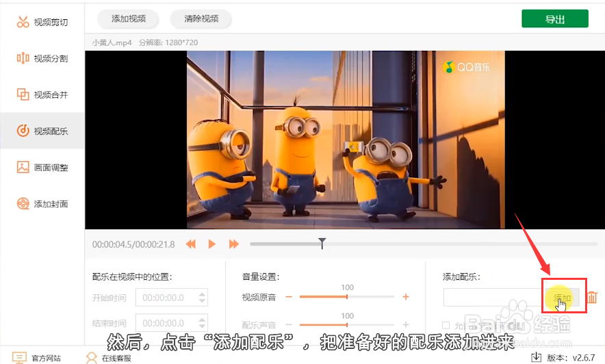
Task: Click the 清除视频 button
Action: pyautogui.click(x=201, y=18)
